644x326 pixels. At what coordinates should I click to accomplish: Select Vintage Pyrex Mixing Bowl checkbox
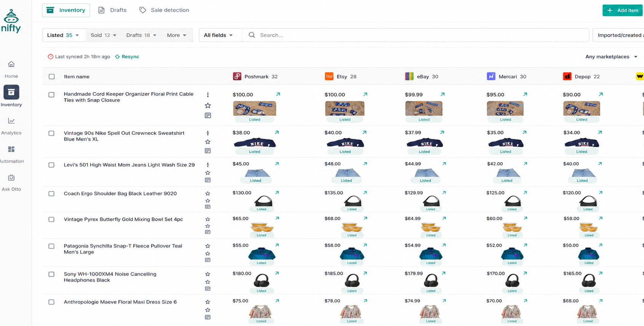tap(51, 219)
